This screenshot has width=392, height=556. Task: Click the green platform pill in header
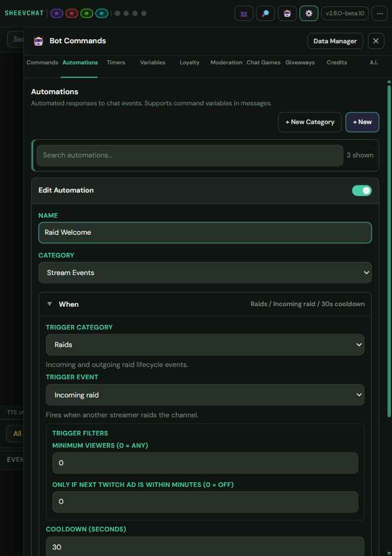[x=87, y=13]
